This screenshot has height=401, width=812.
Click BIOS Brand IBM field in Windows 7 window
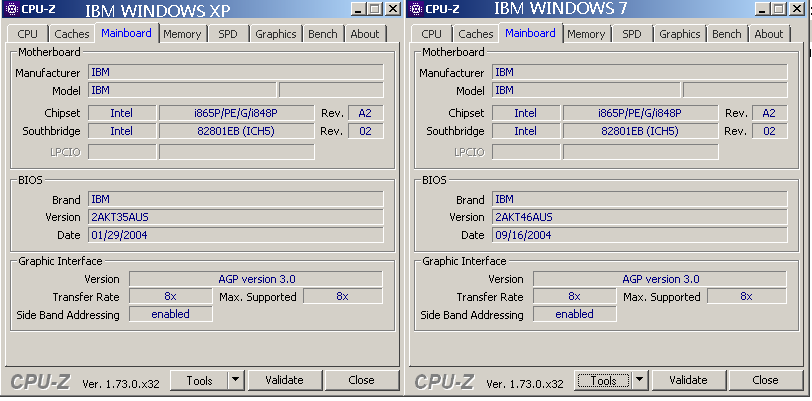pyautogui.click(x=640, y=199)
